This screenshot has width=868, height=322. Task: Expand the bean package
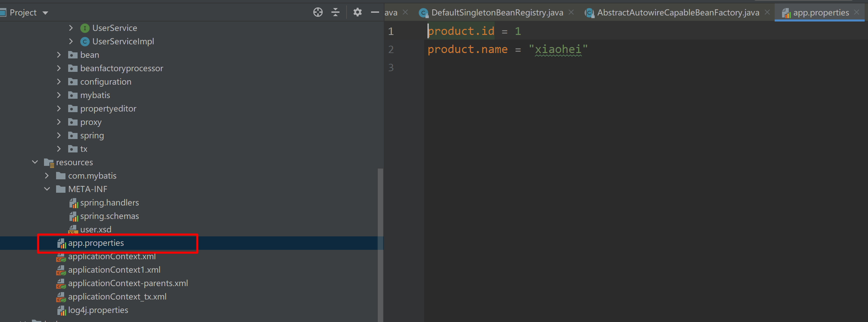(x=59, y=55)
